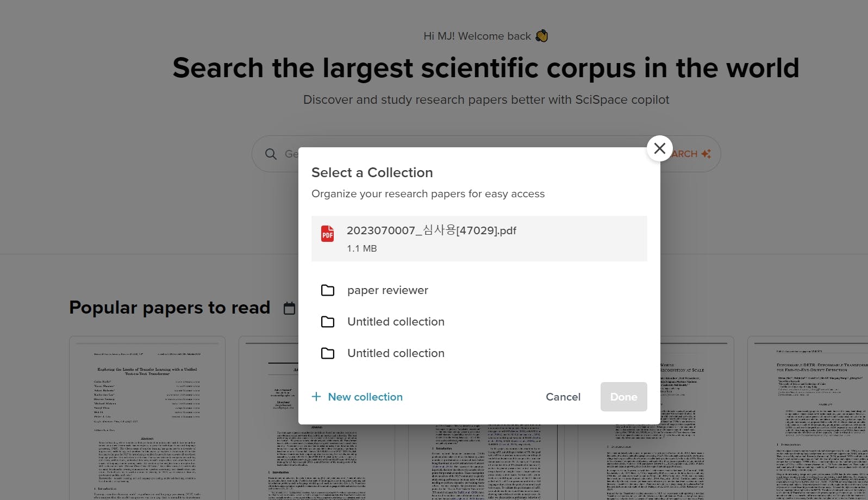Click the sparkle icon on search button
This screenshot has height=500, width=868.
pos(706,154)
